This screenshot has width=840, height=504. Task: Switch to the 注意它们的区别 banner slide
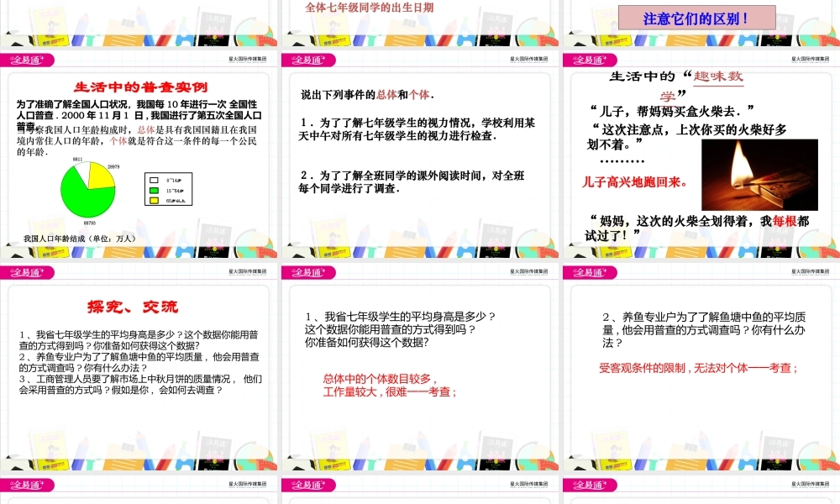tap(699, 18)
